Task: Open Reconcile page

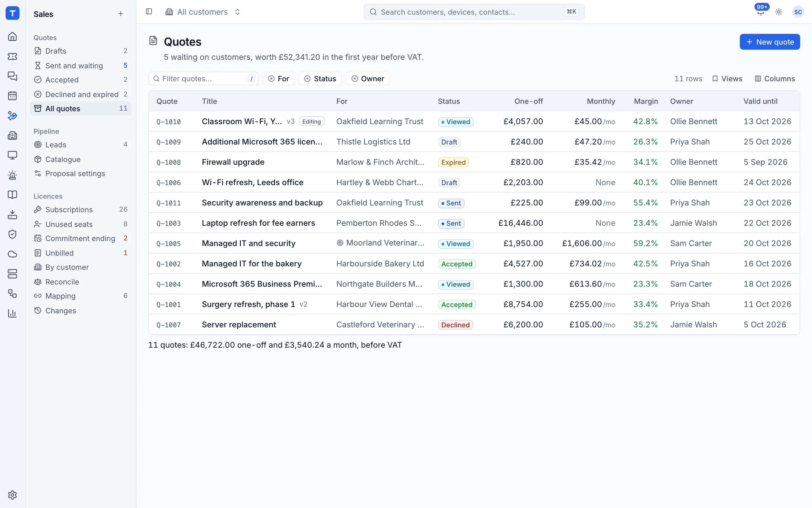Action: (81, 282)
